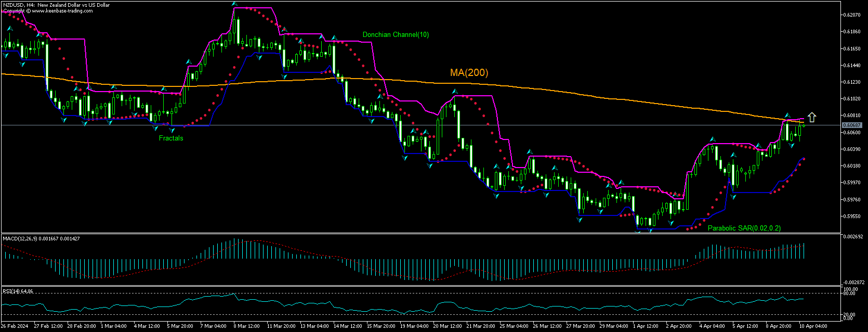
Task: Click the NZDUSD, H4 chart title
Action: [56, 5]
